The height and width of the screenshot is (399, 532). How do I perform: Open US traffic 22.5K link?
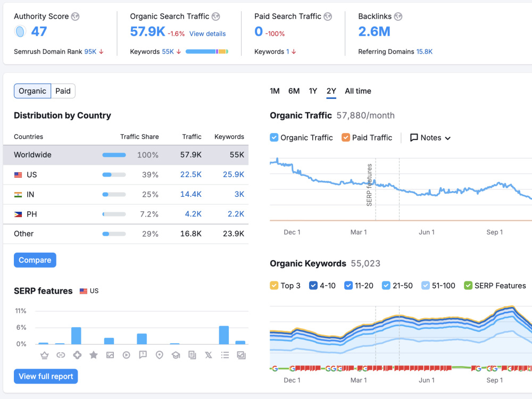[190, 174]
